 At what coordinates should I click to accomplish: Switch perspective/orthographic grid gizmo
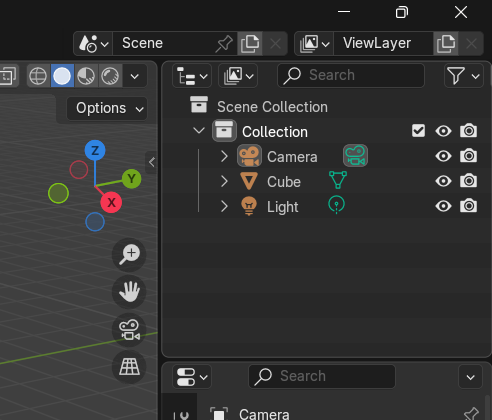pyautogui.click(x=129, y=367)
